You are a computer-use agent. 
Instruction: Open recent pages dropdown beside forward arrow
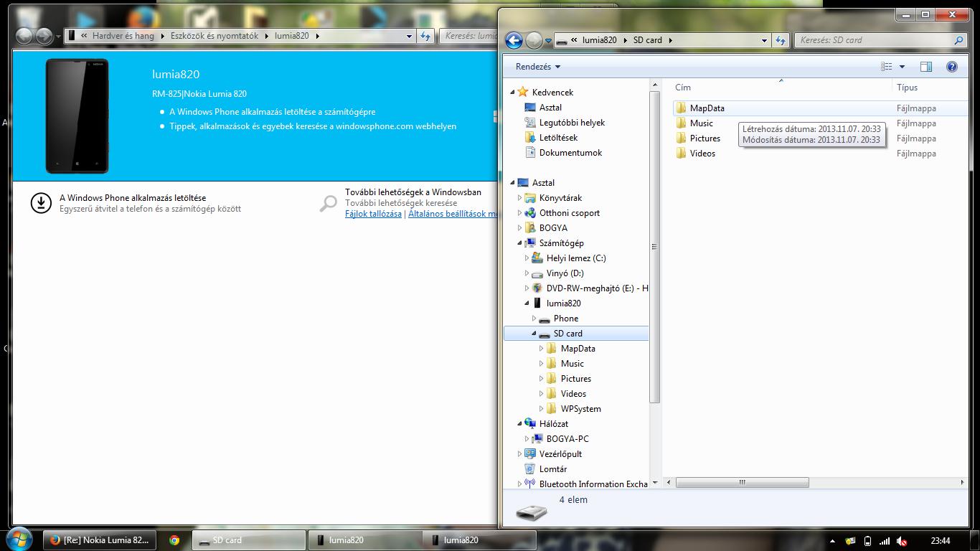[x=548, y=41]
